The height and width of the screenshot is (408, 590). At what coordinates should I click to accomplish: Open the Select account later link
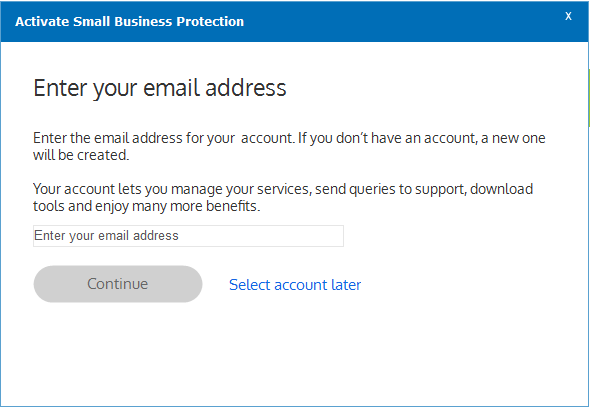click(295, 285)
